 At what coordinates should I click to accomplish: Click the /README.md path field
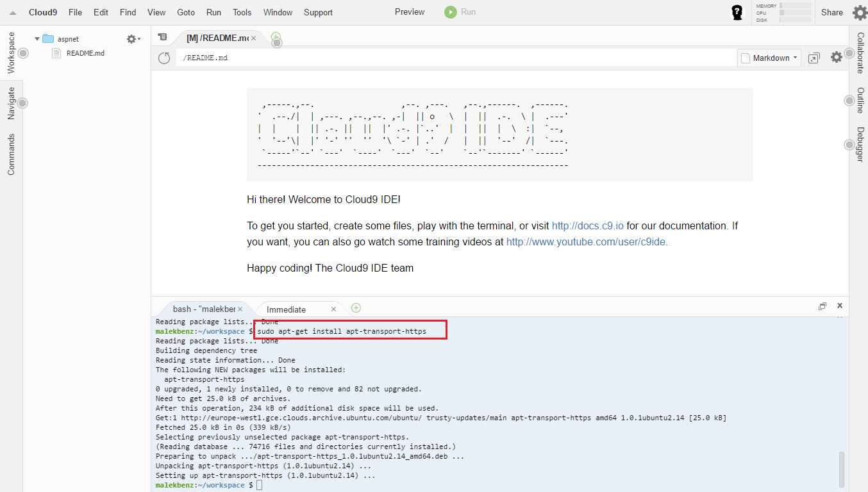tap(456, 58)
